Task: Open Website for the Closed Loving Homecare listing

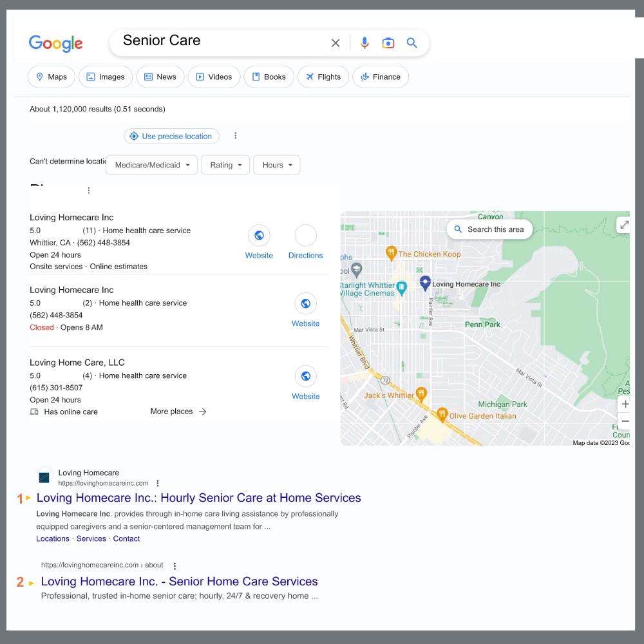Action: coord(305,310)
